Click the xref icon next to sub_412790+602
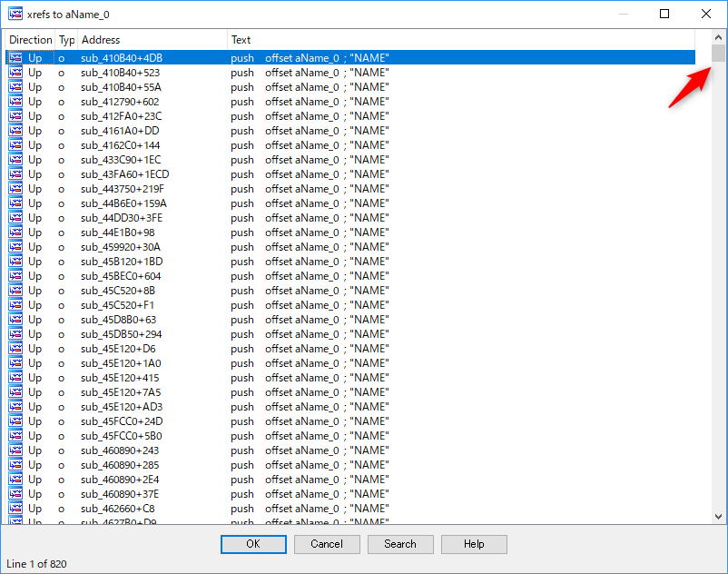Viewport: 728px width, 574px height. 15,102
